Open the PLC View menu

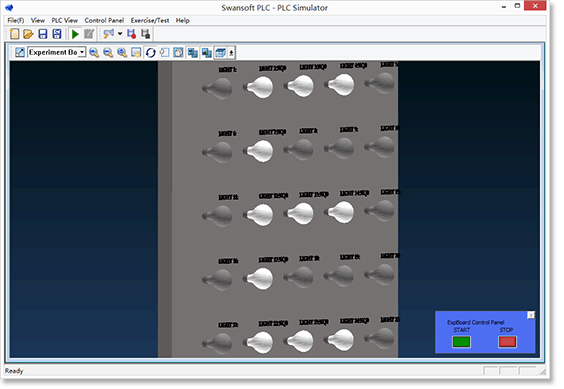point(65,21)
